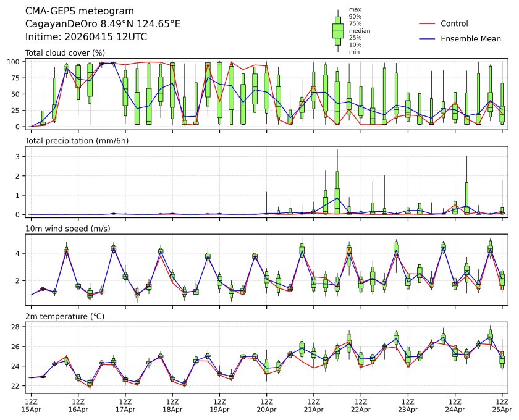Click the 'median' label in the boxplot legend
Screen dimensions: 519x420
point(360,31)
